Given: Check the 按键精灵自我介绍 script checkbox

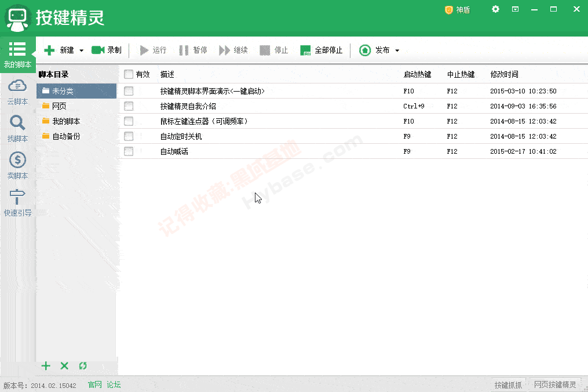Looking at the screenshot, I should point(129,106).
